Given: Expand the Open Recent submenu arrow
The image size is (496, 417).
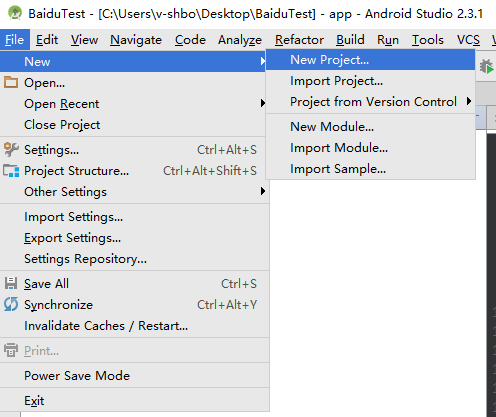Looking at the screenshot, I should click(263, 103).
